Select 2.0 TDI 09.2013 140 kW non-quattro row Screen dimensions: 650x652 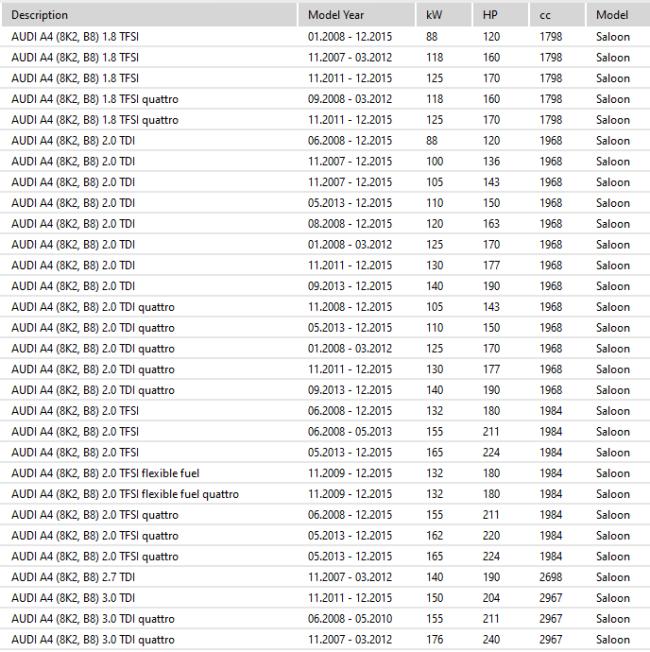(325, 286)
